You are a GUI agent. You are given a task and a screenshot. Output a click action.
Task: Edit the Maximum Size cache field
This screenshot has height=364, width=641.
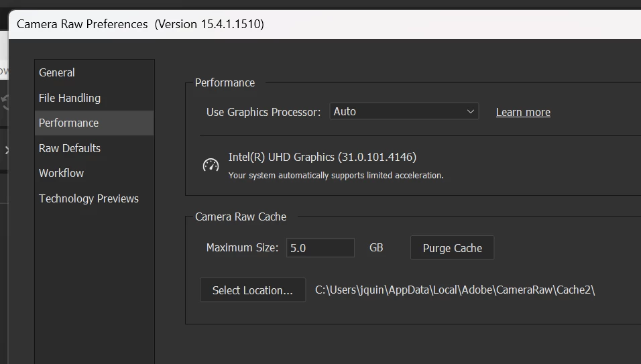(320, 248)
